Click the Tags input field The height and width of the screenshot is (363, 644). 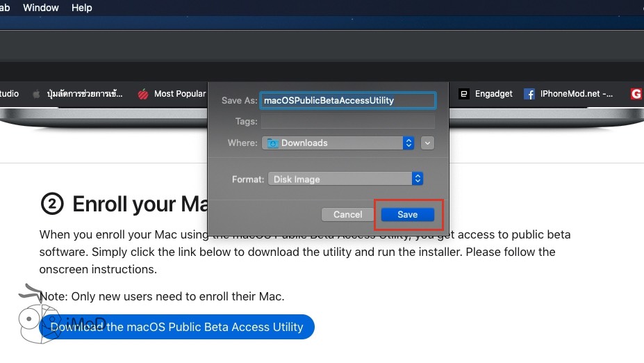[x=347, y=122]
